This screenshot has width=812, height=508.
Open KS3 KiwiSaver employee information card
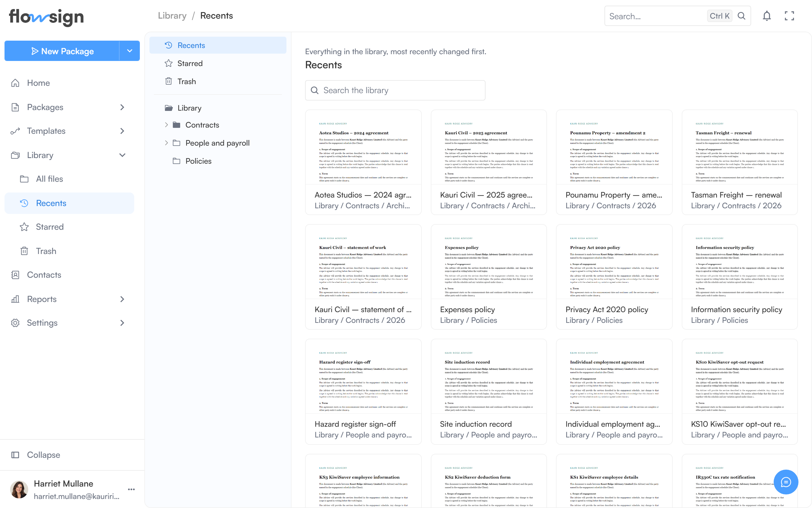363,481
